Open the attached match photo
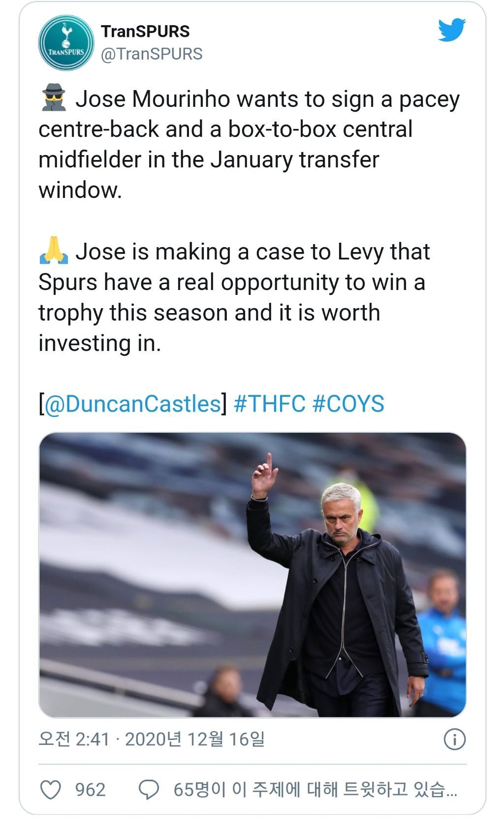This screenshot has height=832, width=504. click(252, 575)
